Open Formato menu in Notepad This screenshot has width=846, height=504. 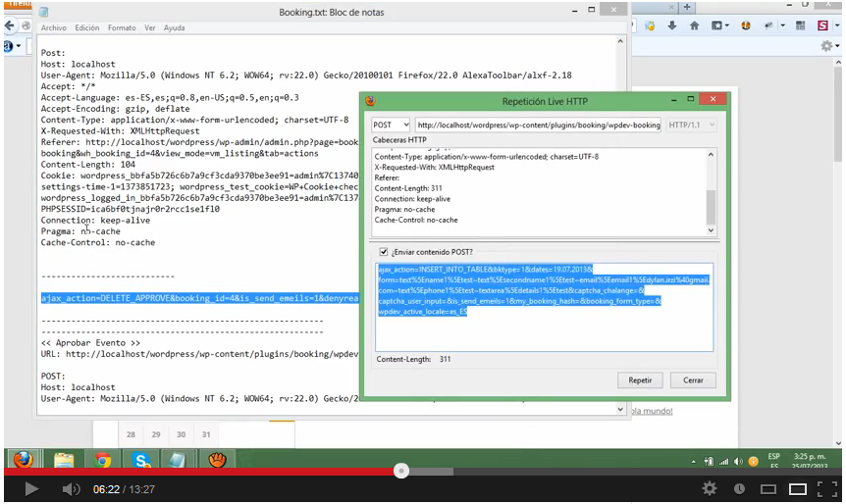click(x=122, y=27)
